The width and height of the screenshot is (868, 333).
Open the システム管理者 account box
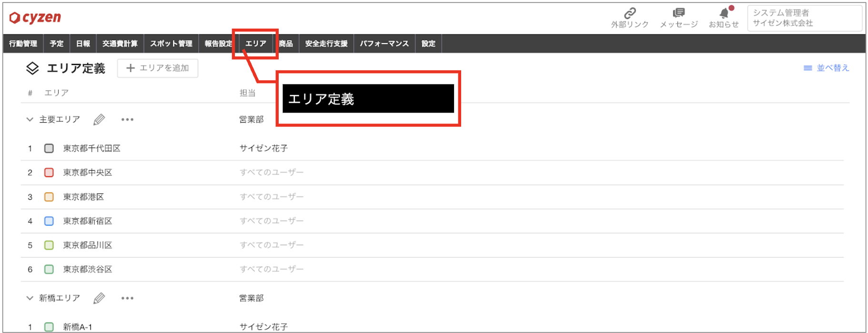click(805, 18)
